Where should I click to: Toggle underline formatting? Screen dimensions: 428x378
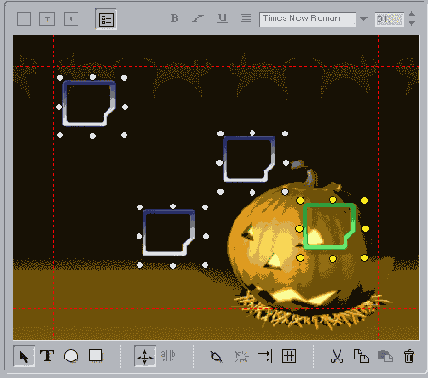point(222,18)
